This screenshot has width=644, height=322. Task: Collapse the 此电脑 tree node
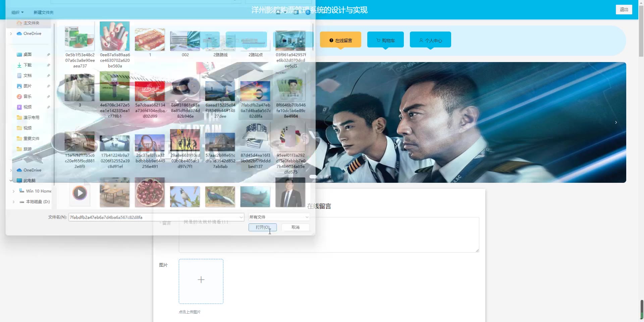pos(11,180)
